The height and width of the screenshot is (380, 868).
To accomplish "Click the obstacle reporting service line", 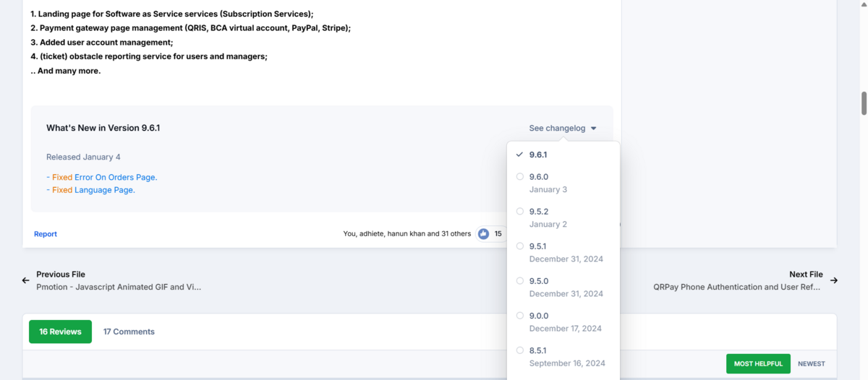I will (x=148, y=56).
